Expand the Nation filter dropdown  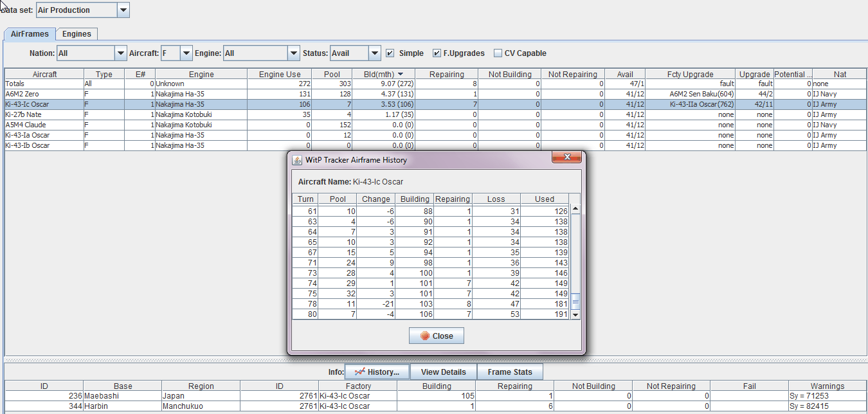point(120,53)
